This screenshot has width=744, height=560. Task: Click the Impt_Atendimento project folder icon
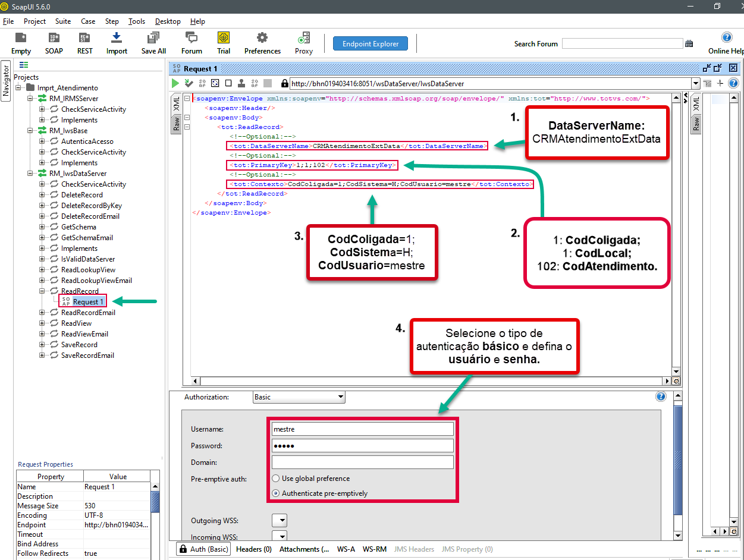(31, 87)
